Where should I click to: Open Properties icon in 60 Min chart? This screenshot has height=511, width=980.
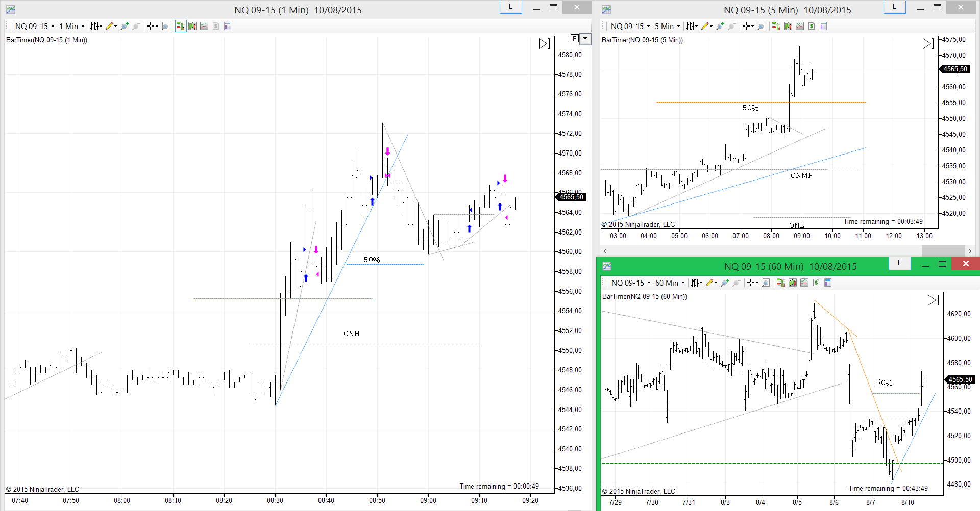[x=828, y=283]
